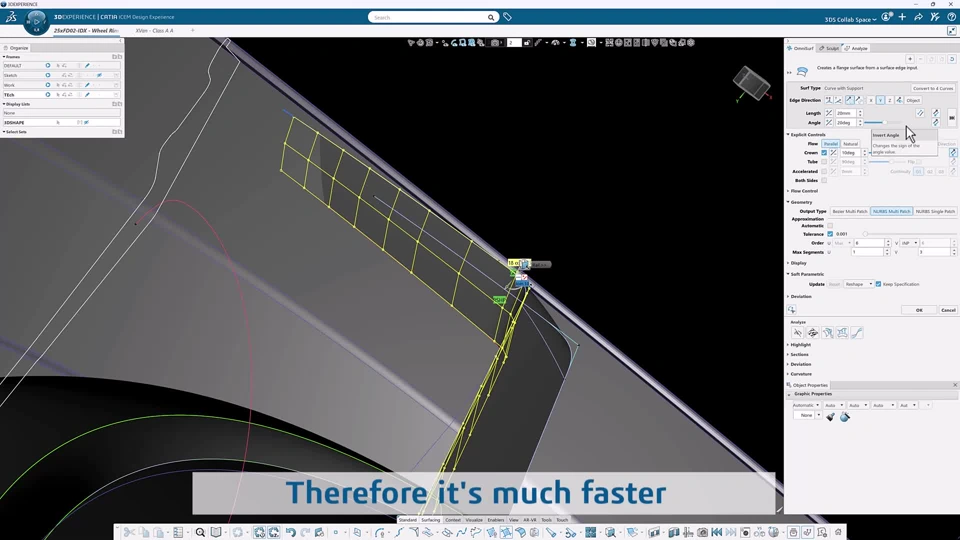Click the Invert Length icon
960x540 pixels.
point(936,113)
